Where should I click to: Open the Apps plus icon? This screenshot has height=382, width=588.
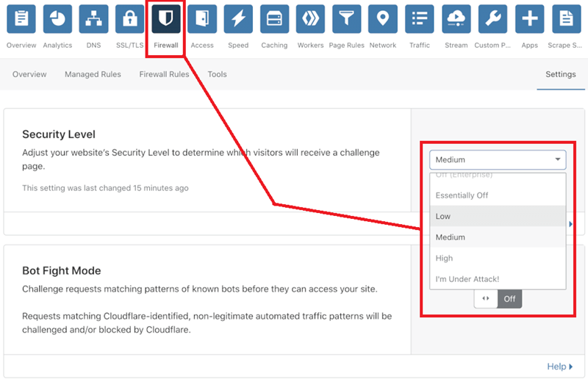(x=529, y=19)
